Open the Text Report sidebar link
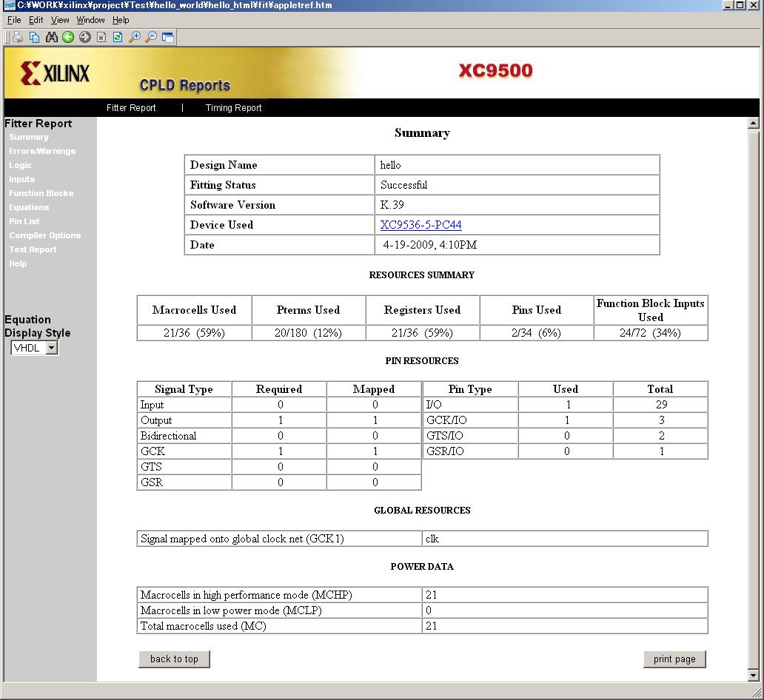The height and width of the screenshot is (700, 764). click(33, 249)
